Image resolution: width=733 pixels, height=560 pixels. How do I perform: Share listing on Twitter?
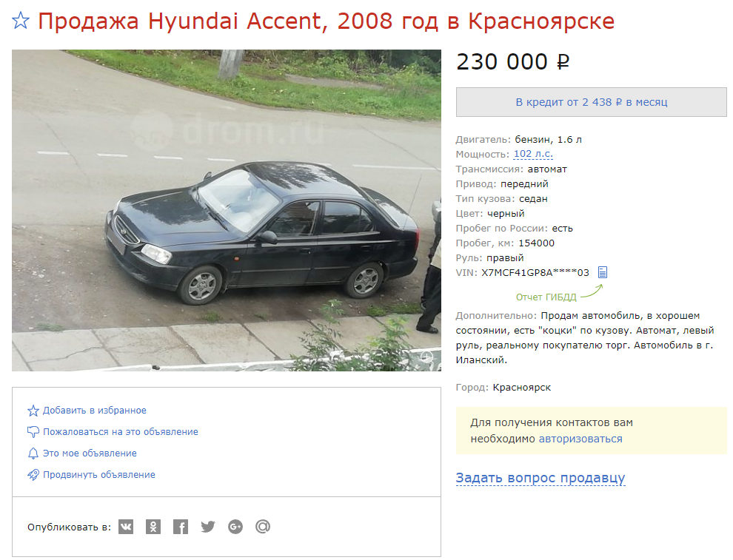(208, 527)
